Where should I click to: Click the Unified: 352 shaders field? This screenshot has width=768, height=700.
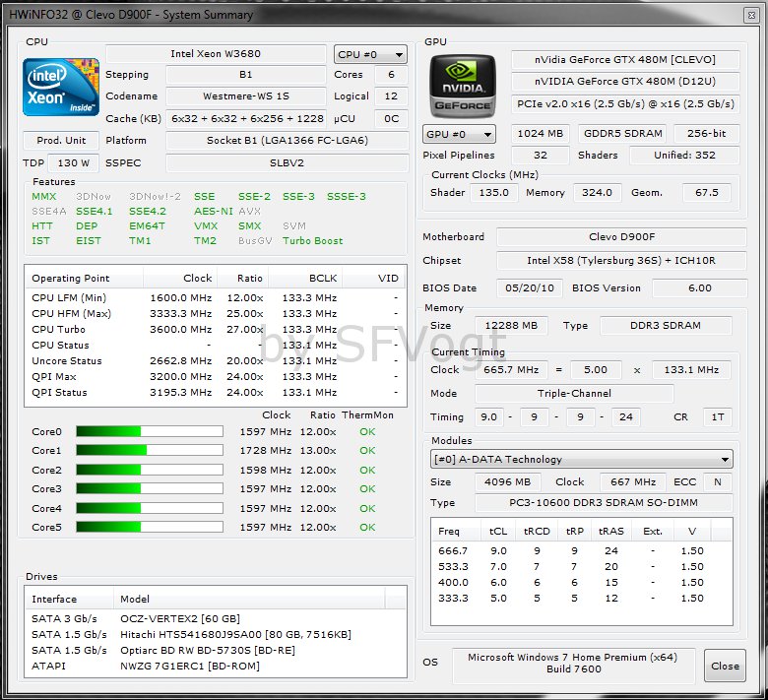684,155
